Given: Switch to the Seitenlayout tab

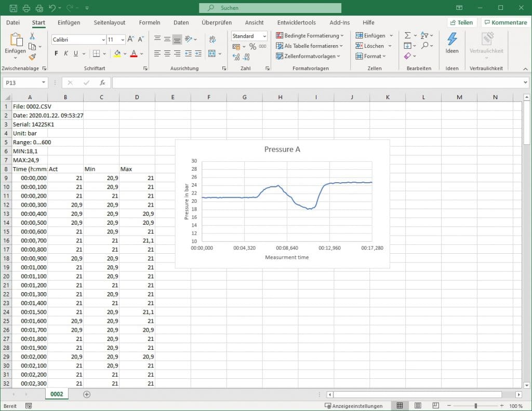Looking at the screenshot, I should (110, 23).
